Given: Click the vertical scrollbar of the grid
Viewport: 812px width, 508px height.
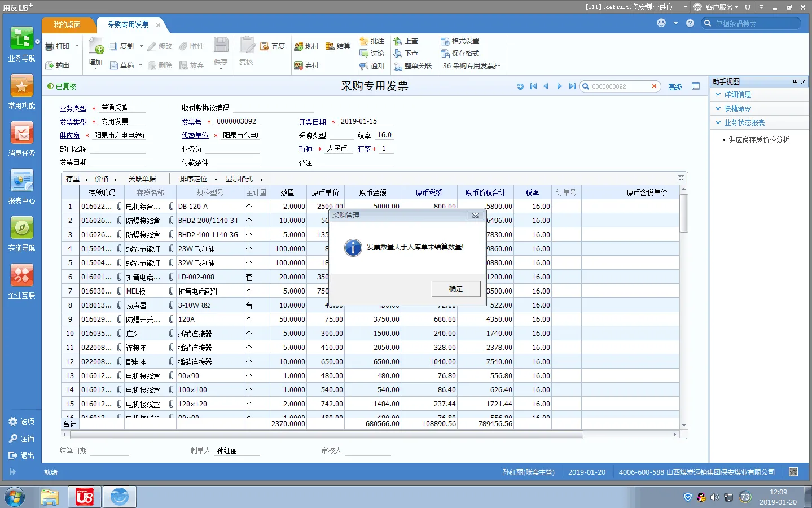Looking at the screenshot, I should tap(684, 213).
